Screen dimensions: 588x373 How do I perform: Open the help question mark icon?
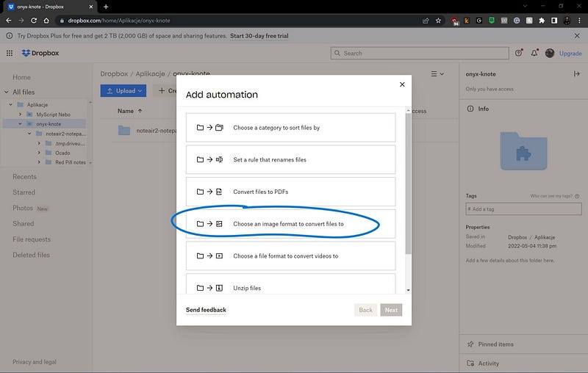(519, 53)
